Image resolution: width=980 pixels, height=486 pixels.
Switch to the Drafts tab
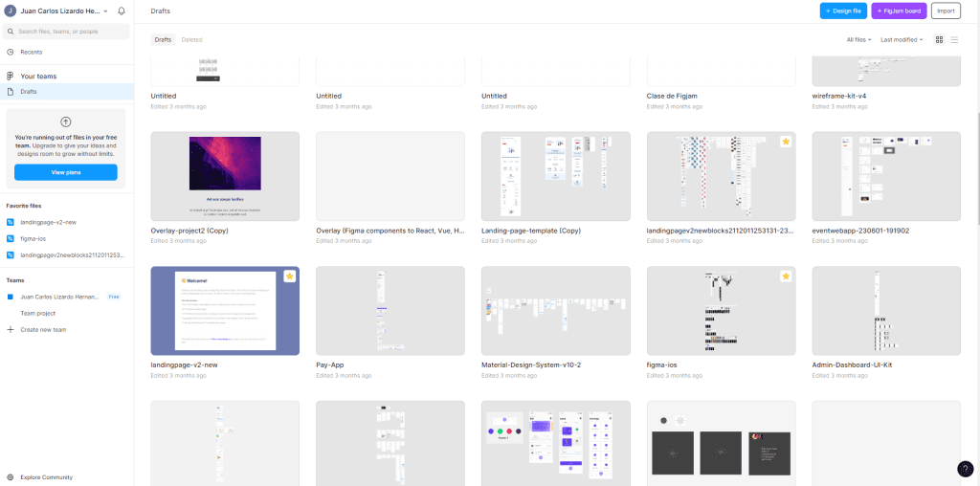click(163, 39)
